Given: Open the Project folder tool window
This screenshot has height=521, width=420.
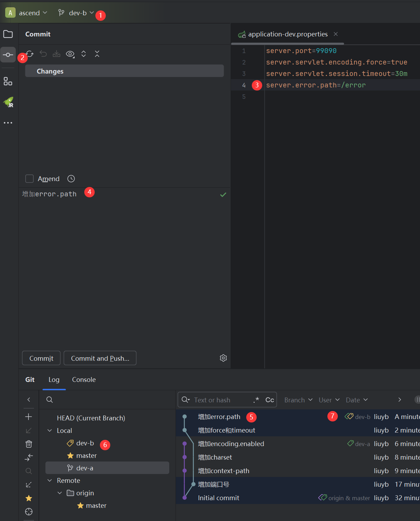Looking at the screenshot, I should point(8,34).
